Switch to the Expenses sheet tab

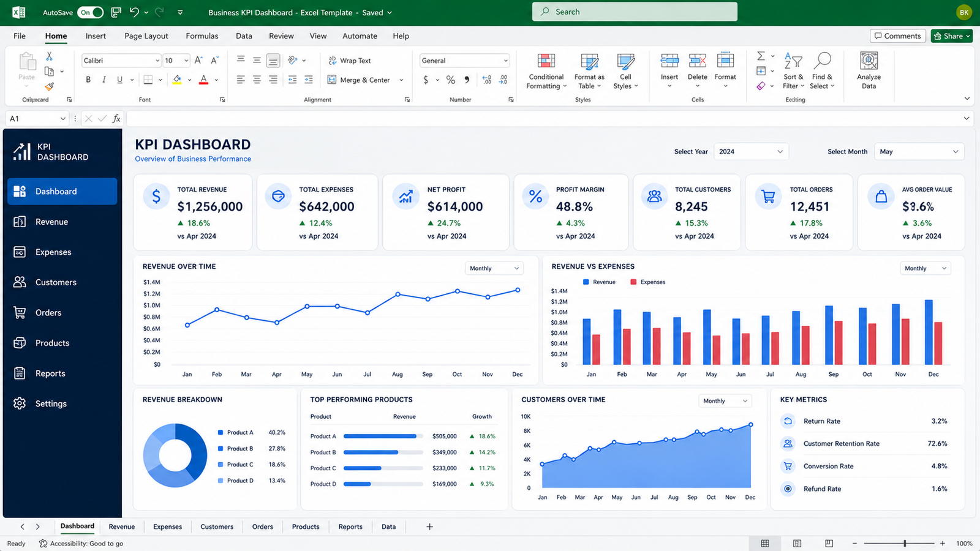(167, 527)
